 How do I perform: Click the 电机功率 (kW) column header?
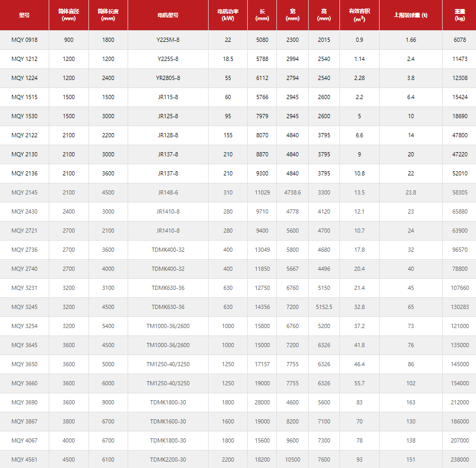point(228,15)
